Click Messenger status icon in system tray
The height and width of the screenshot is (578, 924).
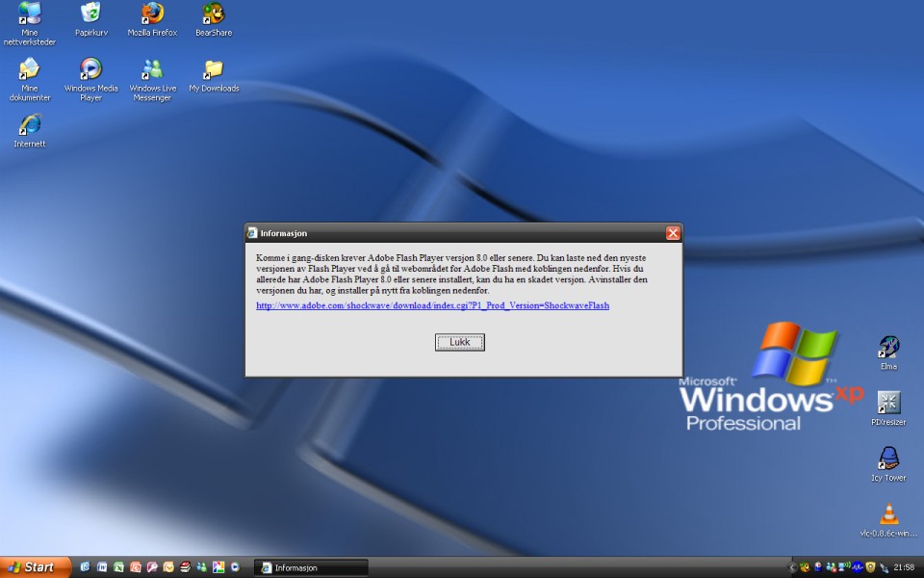(832, 567)
